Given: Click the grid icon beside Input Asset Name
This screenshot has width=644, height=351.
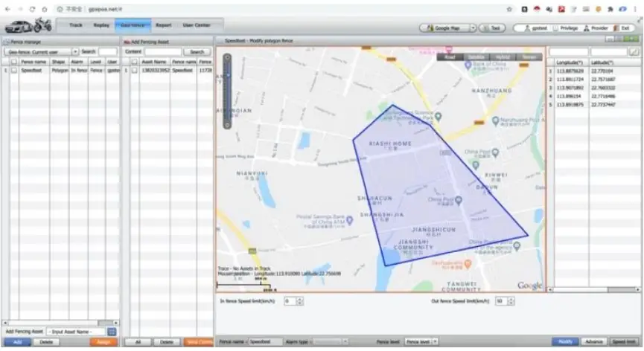Looking at the screenshot, I should pos(112,332).
